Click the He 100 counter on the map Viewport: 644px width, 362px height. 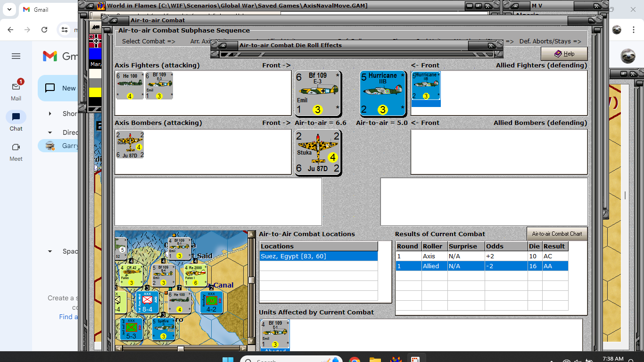point(179,302)
